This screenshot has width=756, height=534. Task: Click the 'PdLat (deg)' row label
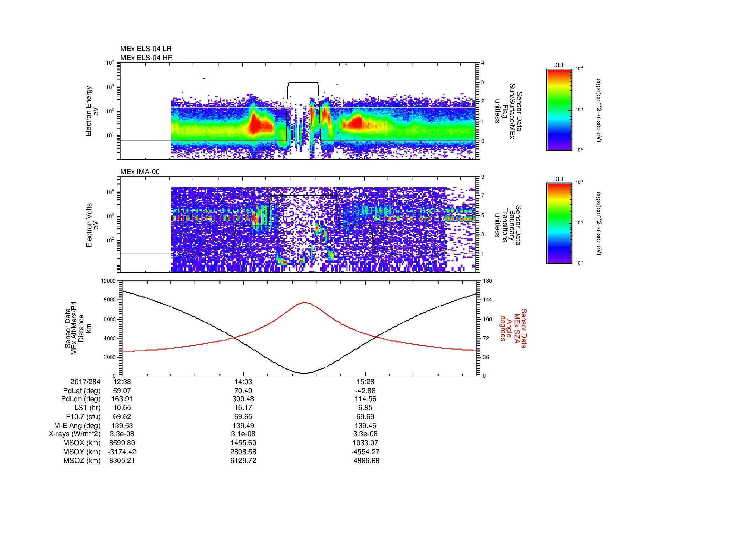82,391
